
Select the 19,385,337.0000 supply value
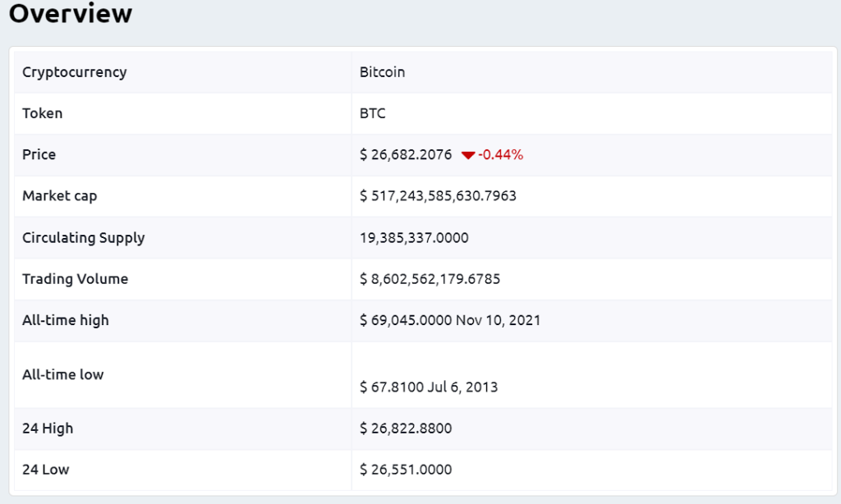(x=414, y=238)
